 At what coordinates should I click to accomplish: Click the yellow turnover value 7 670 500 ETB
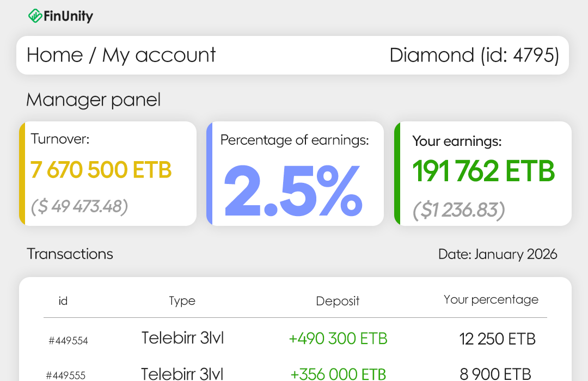click(101, 170)
